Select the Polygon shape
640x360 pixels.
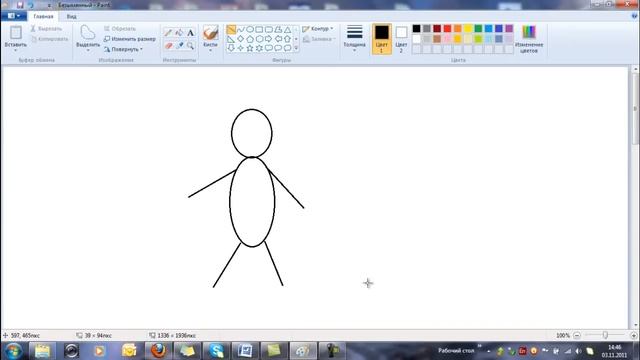click(278, 29)
